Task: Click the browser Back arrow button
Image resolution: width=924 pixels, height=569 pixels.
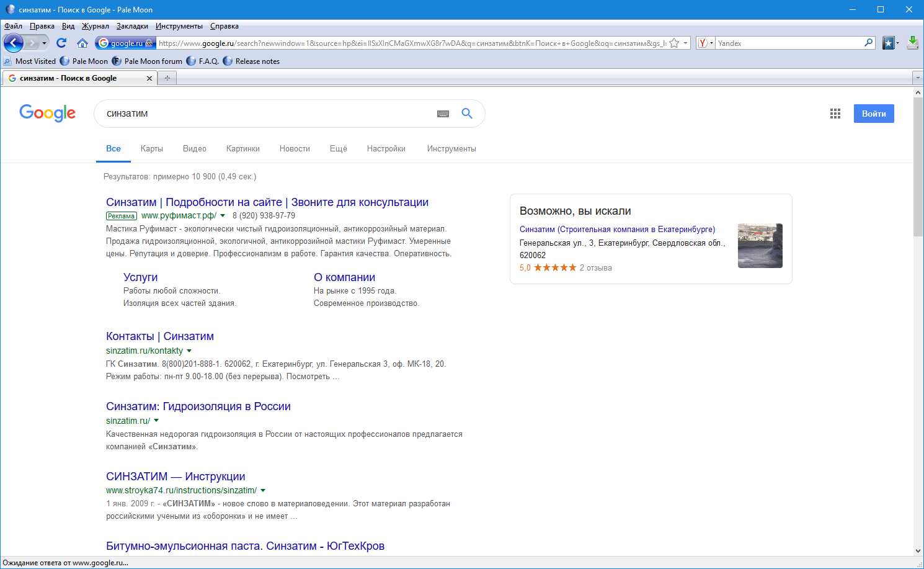Action: click(x=14, y=43)
